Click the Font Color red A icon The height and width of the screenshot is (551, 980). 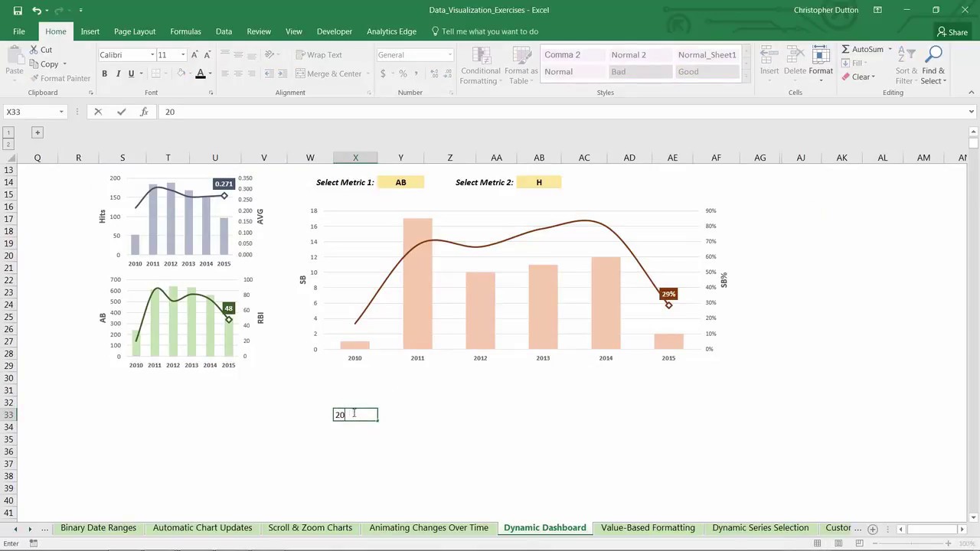pos(201,73)
